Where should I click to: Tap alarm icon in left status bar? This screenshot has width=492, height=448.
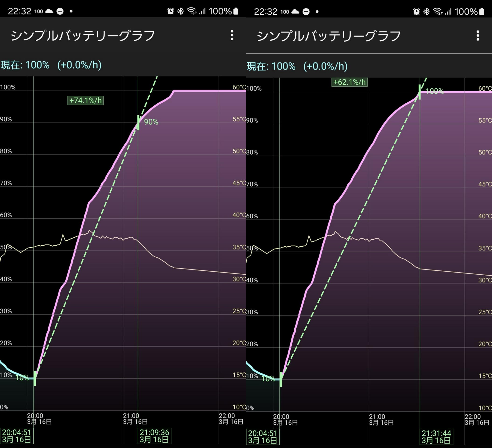(x=170, y=11)
